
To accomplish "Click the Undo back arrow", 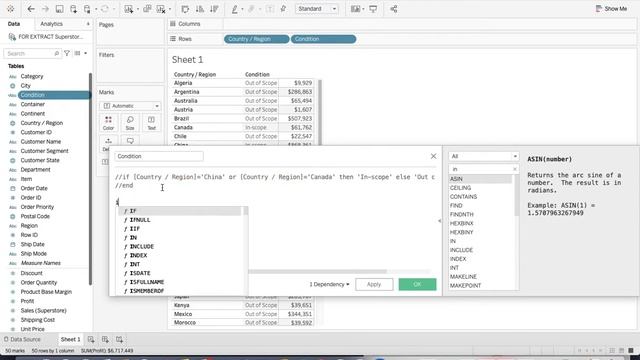I will (31, 9).
